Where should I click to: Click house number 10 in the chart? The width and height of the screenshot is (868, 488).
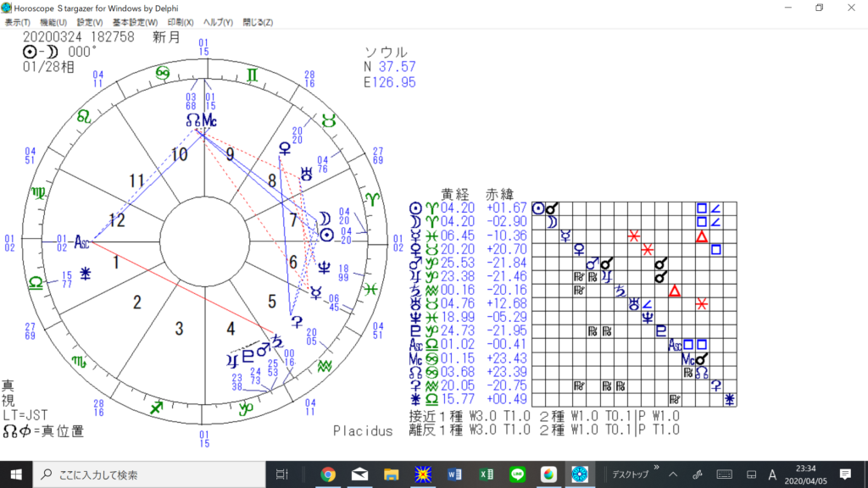pos(180,154)
